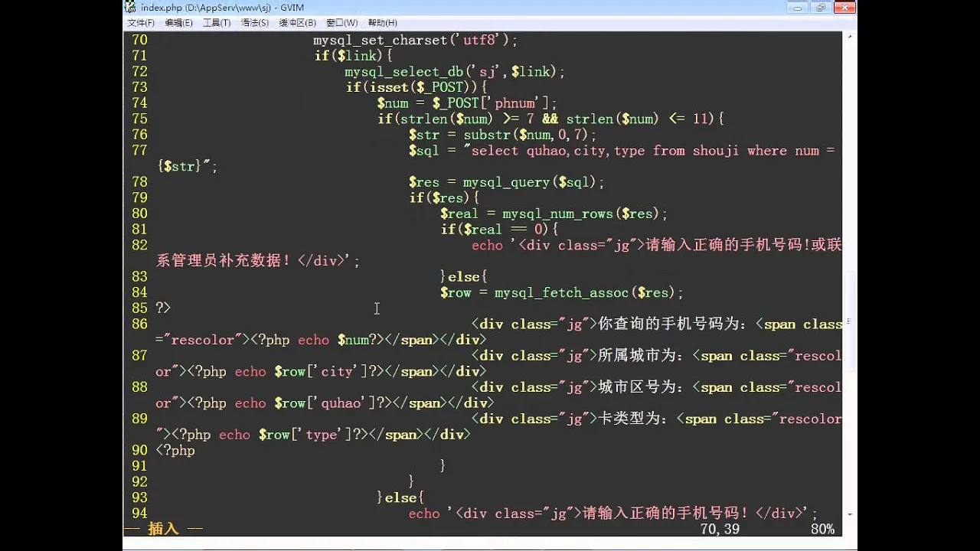This screenshot has width=980, height=551.
Task: Click mysql_select_db('sj',$link) on line 72
Action: [x=455, y=72]
